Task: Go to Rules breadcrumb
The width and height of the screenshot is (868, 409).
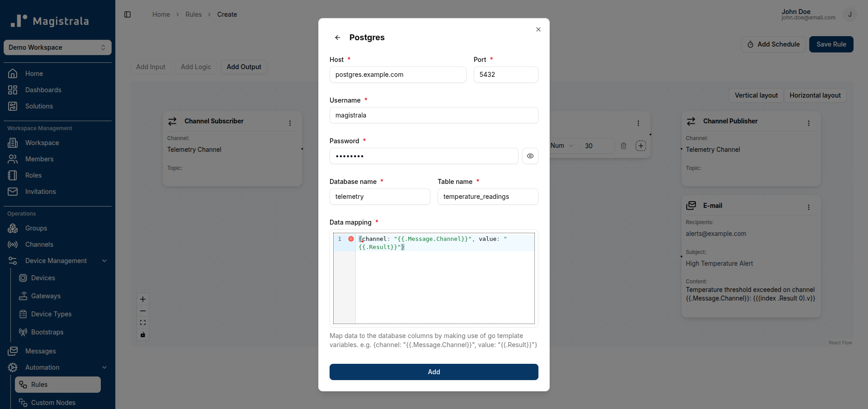Action: point(193,14)
